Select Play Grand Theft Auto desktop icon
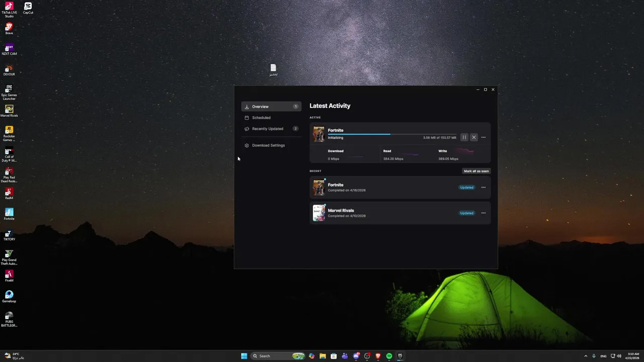 tap(9, 257)
